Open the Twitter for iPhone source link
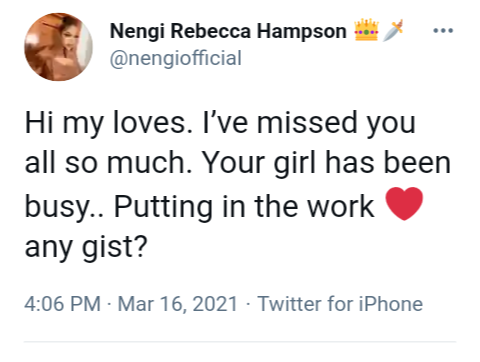 pyautogui.click(x=340, y=304)
